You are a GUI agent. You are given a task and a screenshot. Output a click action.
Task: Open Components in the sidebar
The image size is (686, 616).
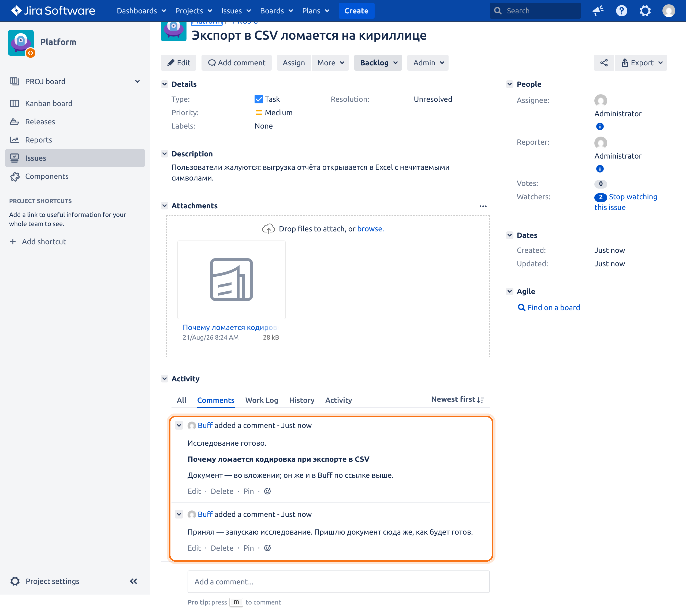coord(75,176)
